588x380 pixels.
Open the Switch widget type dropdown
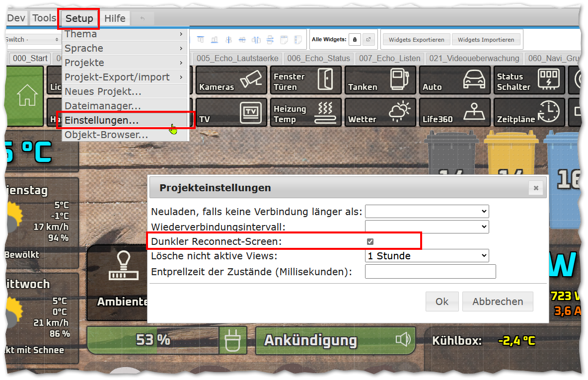click(32, 39)
